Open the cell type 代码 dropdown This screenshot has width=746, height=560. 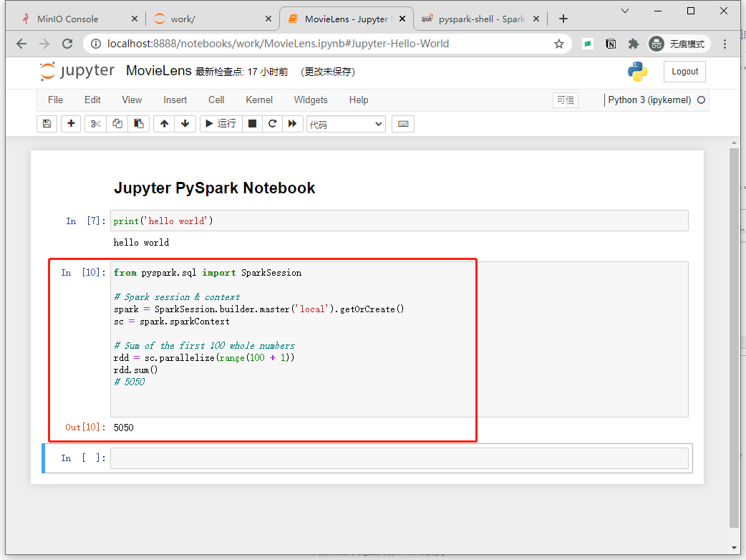[346, 124]
